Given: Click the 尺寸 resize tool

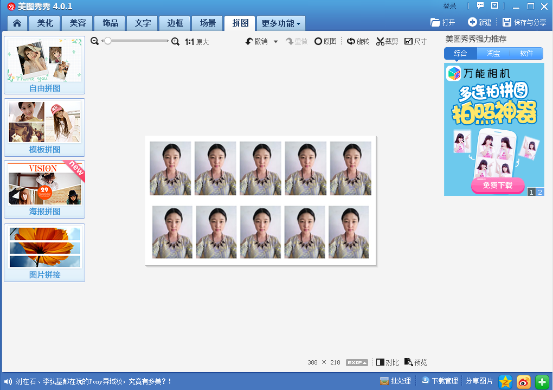Looking at the screenshot, I should (x=415, y=42).
